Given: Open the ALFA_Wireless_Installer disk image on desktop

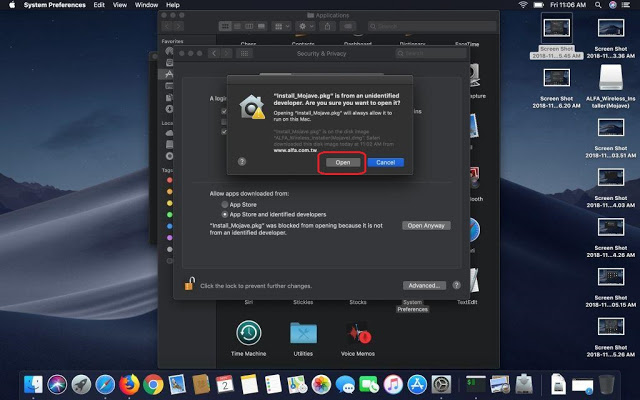Looking at the screenshot, I should pos(611,78).
